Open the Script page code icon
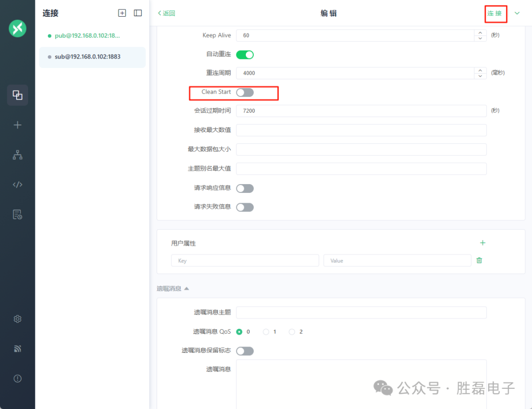Viewport: 532px width, 409px height. pos(17,185)
